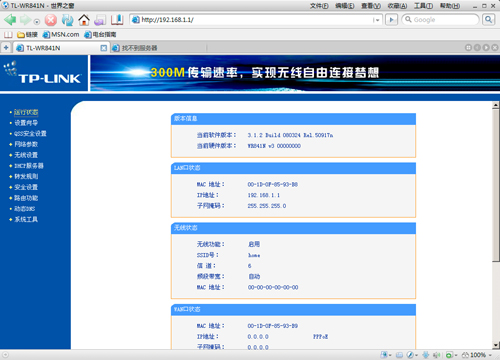Screen dimensions: 500x360
Task: Open the 帮助(H) menu
Action: click(450, 6)
